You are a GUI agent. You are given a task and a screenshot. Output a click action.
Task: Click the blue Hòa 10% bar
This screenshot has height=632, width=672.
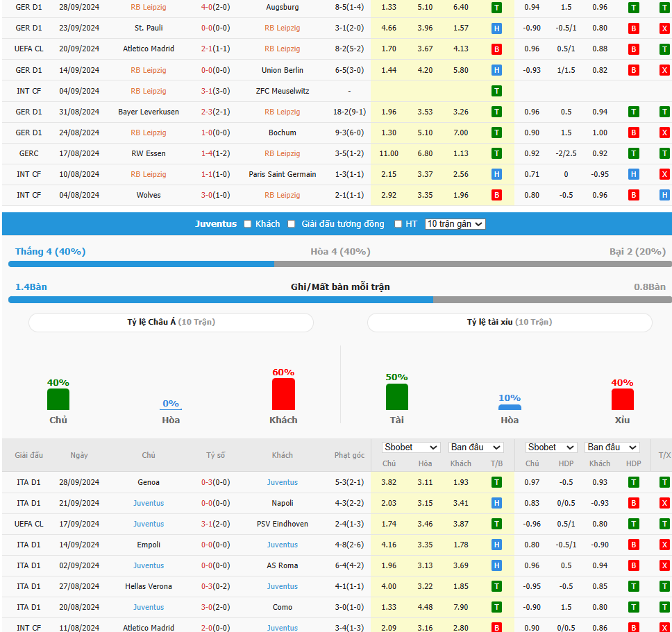pos(510,407)
